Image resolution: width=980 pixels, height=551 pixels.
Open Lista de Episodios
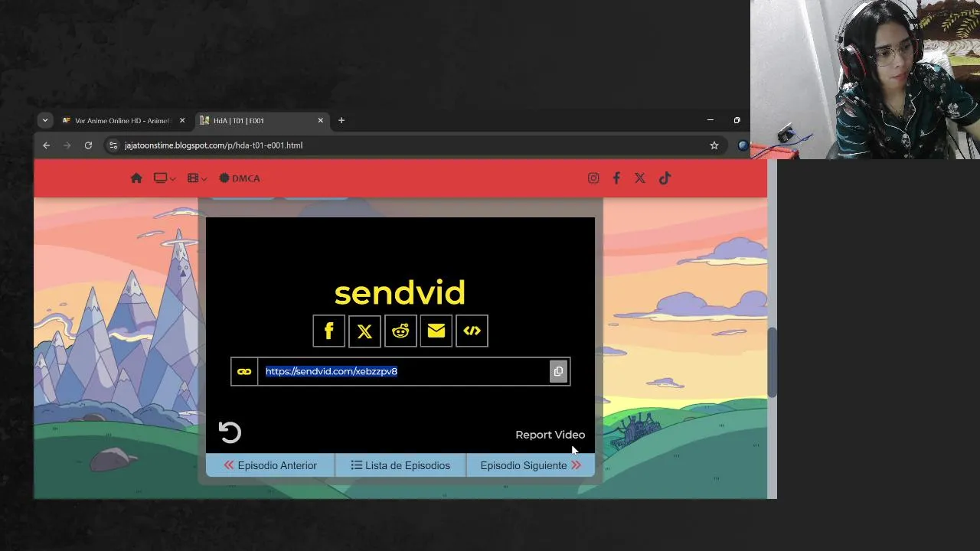400,465
